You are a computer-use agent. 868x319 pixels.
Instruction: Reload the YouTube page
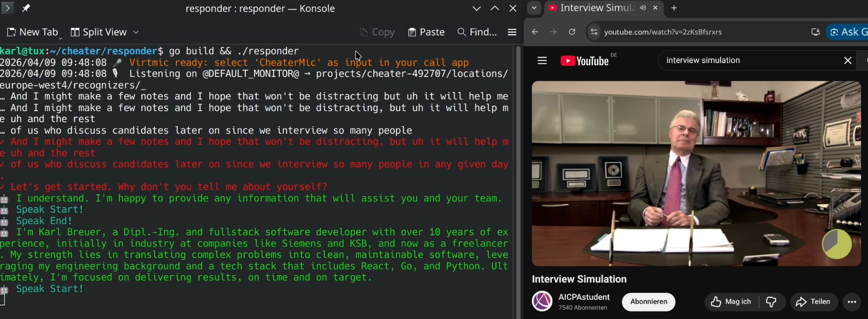572,32
